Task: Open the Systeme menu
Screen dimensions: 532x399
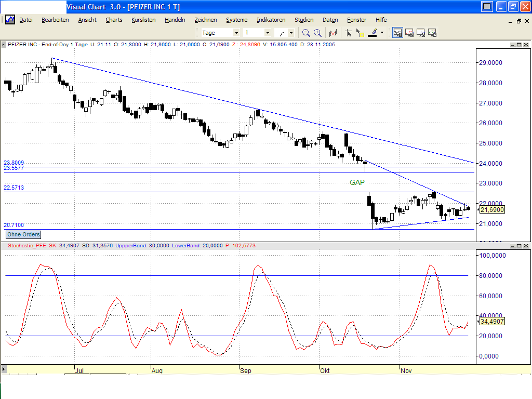Action: (236, 20)
